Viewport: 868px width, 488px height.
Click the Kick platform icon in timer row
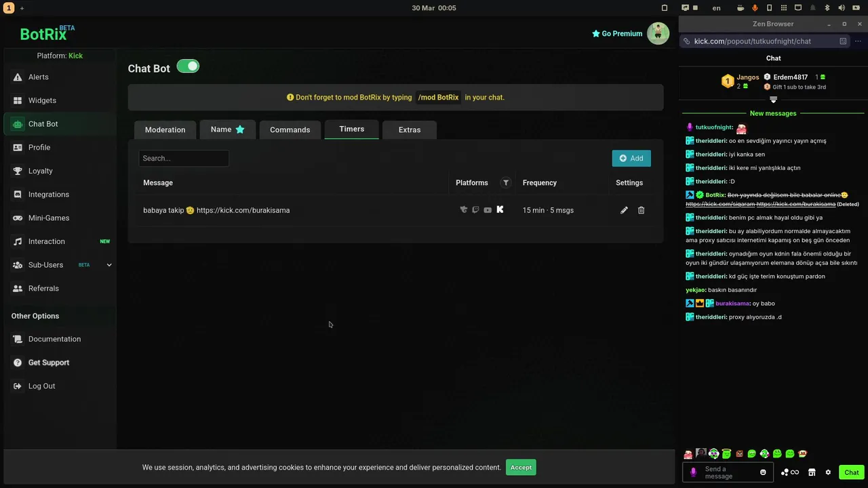point(500,209)
